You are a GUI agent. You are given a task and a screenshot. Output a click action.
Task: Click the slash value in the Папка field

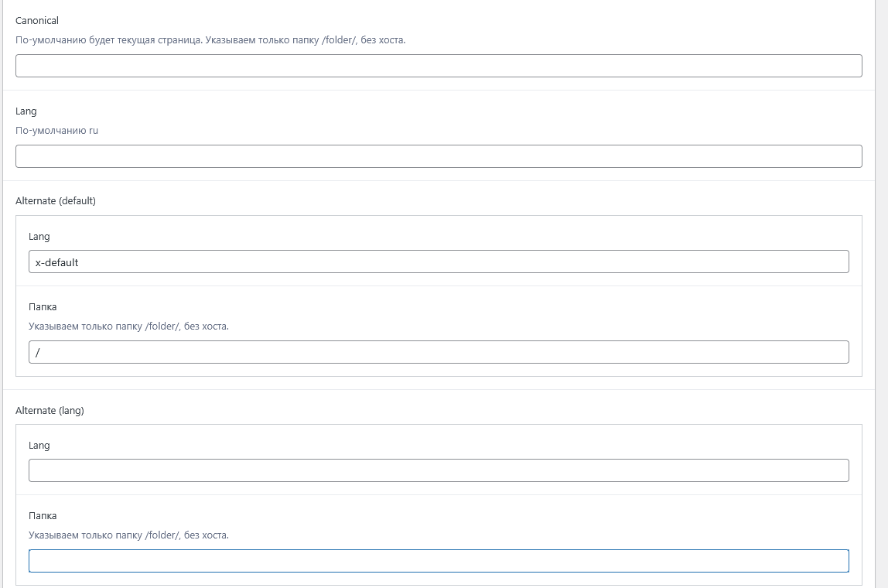[x=38, y=353]
